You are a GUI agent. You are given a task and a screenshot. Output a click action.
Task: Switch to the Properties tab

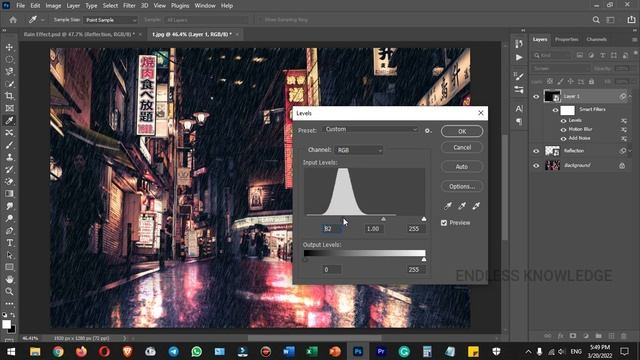(567, 40)
